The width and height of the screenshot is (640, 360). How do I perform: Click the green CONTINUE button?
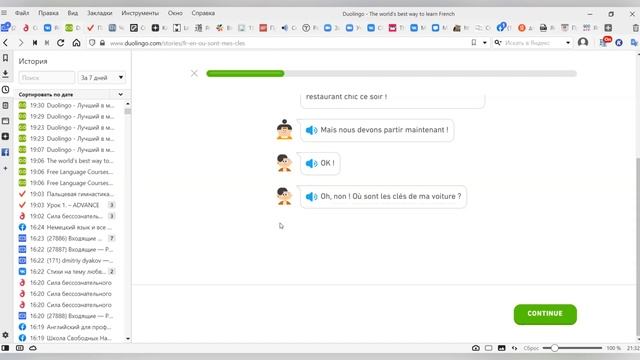(x=545, y=314)
